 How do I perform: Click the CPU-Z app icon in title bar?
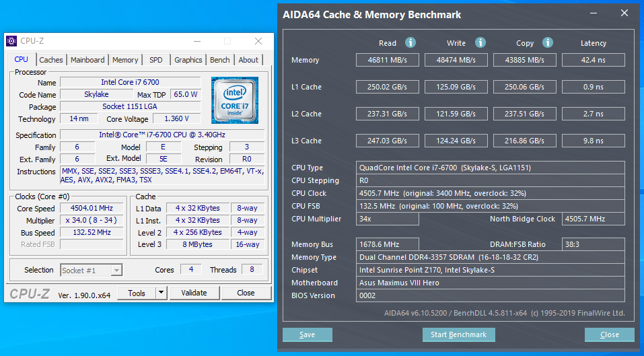(x=11, y=41)
